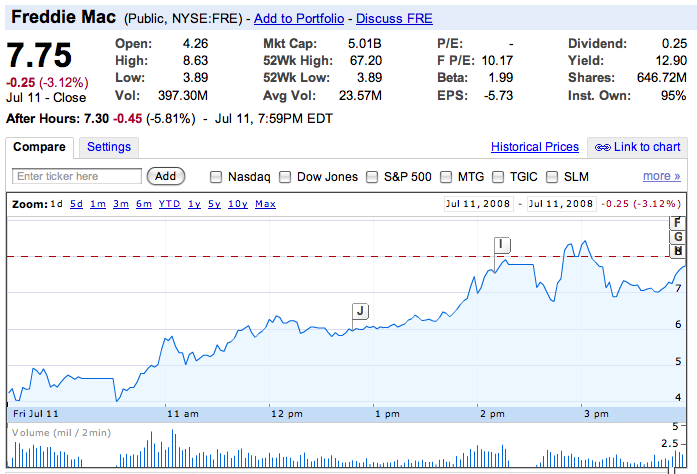The width and height of the screenshot is (697, 474).
Task: Enable the Nasdaq comparison checkbox
Action: pos(216,177)
